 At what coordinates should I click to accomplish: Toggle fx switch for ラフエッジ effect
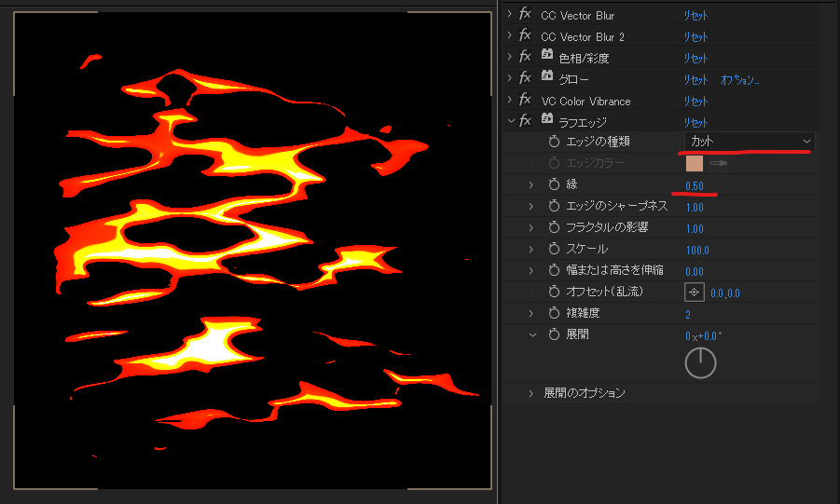525,122
